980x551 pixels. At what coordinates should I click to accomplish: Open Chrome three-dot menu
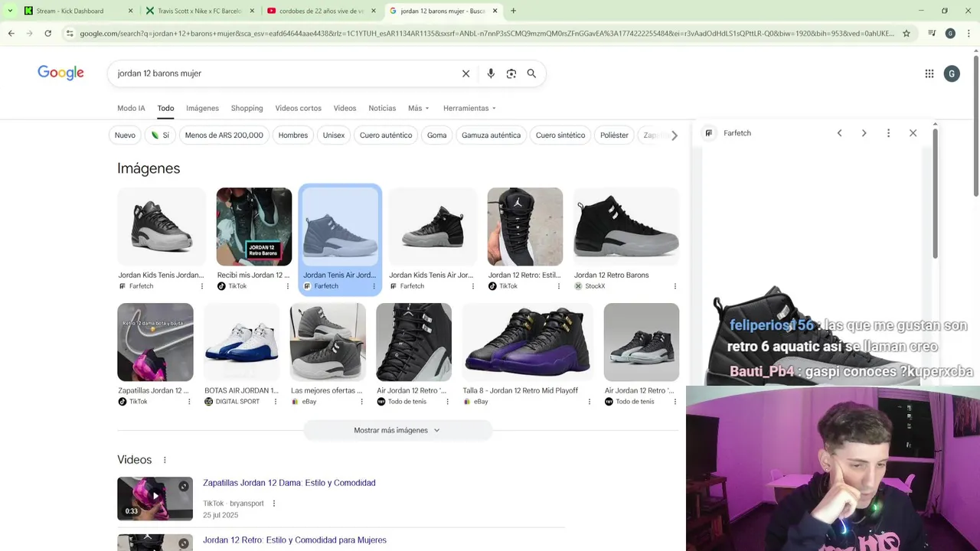point(969,33)
